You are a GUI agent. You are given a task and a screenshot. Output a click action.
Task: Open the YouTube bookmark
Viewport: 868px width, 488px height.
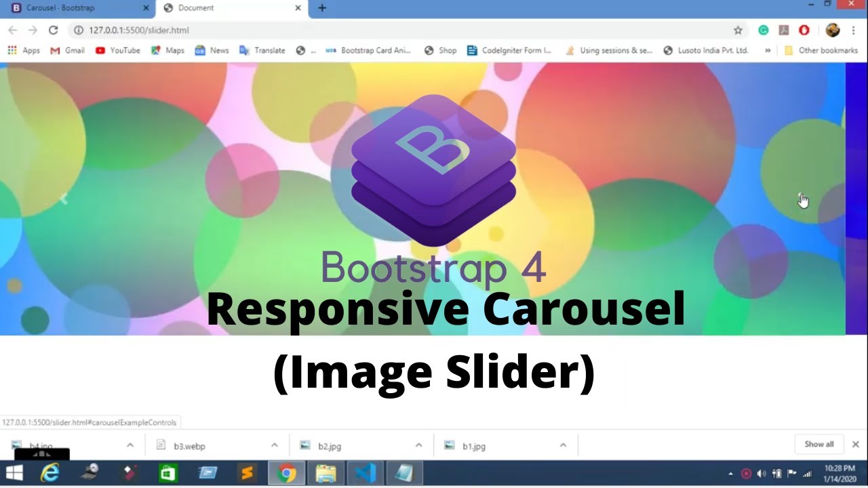(118, 50)
